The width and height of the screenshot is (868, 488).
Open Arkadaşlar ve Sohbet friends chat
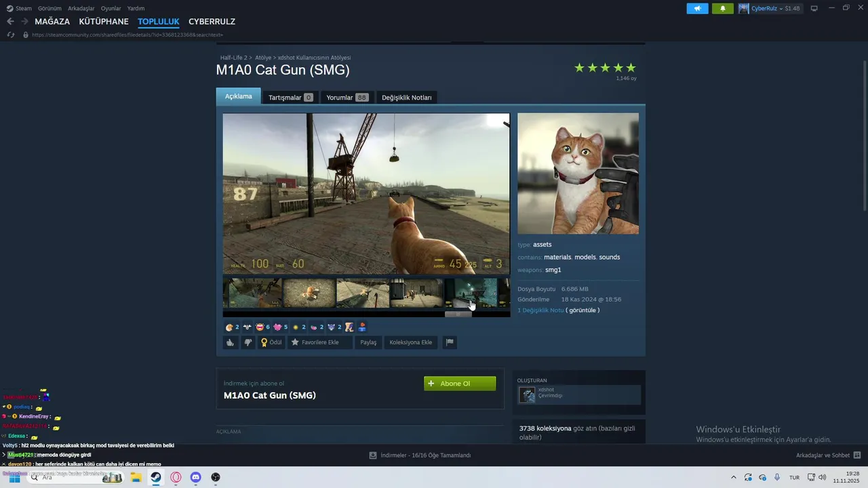pos(828,455)
